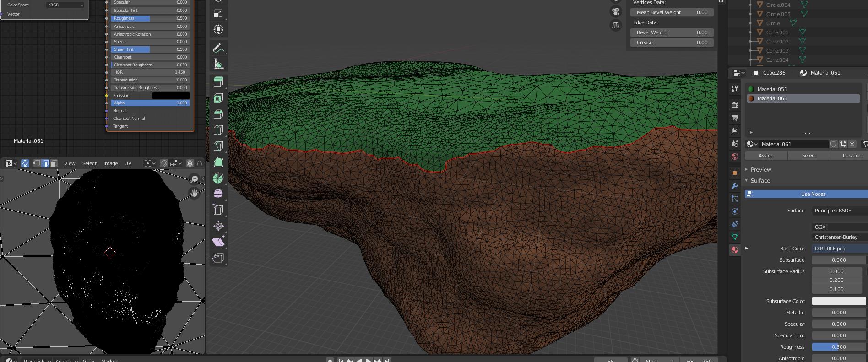Unlink Material.061 with X button
Image resolution: width=868 pixels, height=362 pixels.
(x=852, y=144)
